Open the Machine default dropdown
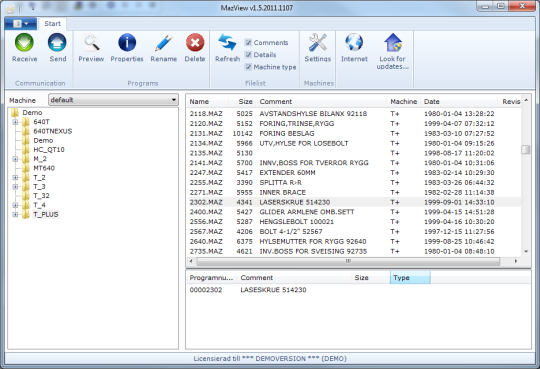This screenshot has height=369, width=540. click(113, 100)
